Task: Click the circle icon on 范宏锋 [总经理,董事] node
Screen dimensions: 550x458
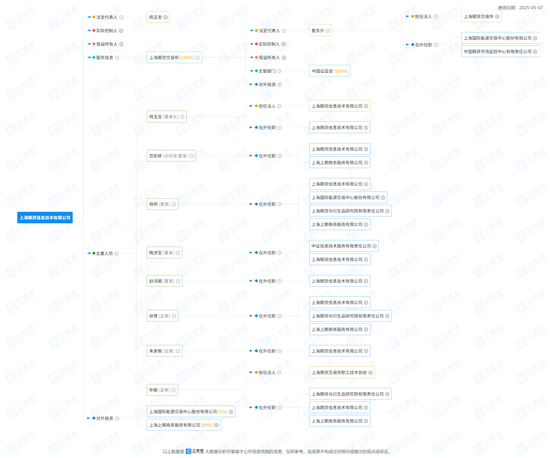Action: click(192, 156)
